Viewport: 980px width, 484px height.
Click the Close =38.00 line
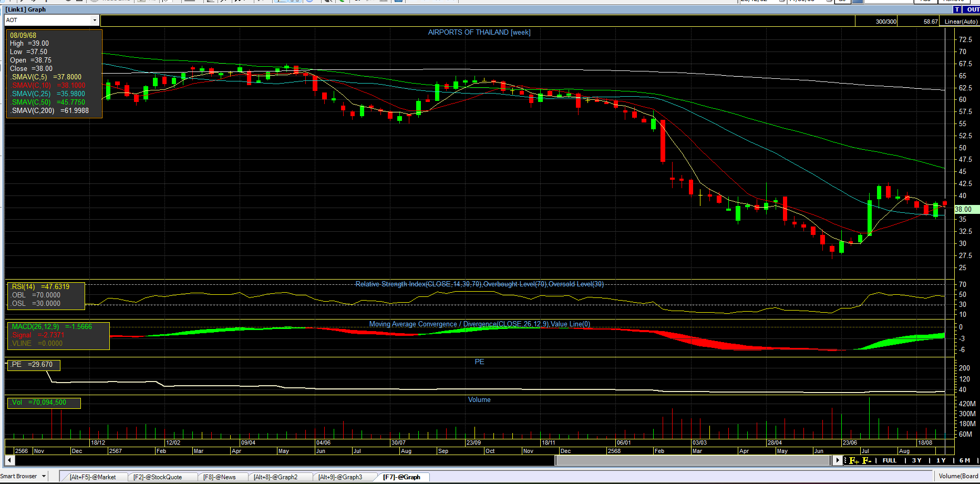31,68
